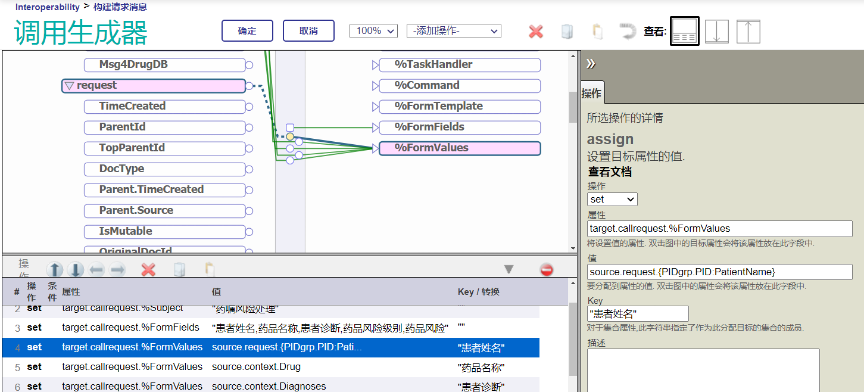The height and width of the screenshot is (392, 864).
Task: Move selected action down with blue down arrow
Action: tap(75, 270)
